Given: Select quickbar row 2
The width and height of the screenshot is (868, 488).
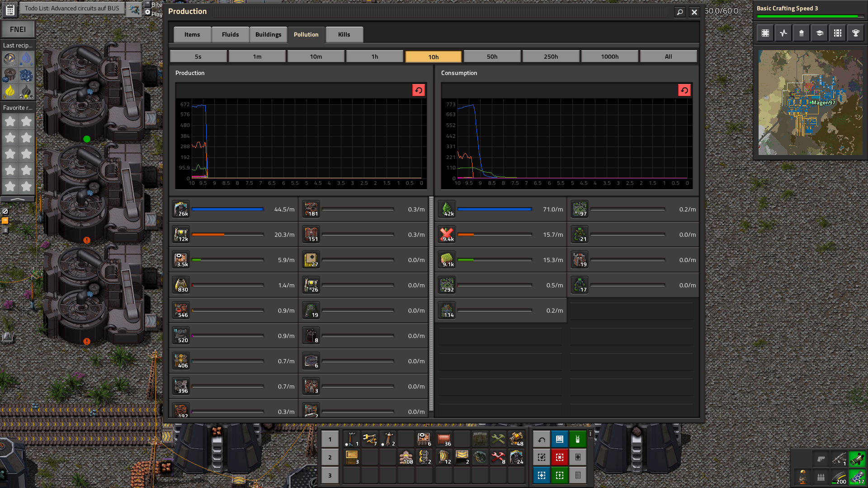Looking at the screenshot, I should pyautogui.click(x=330, y=457).
